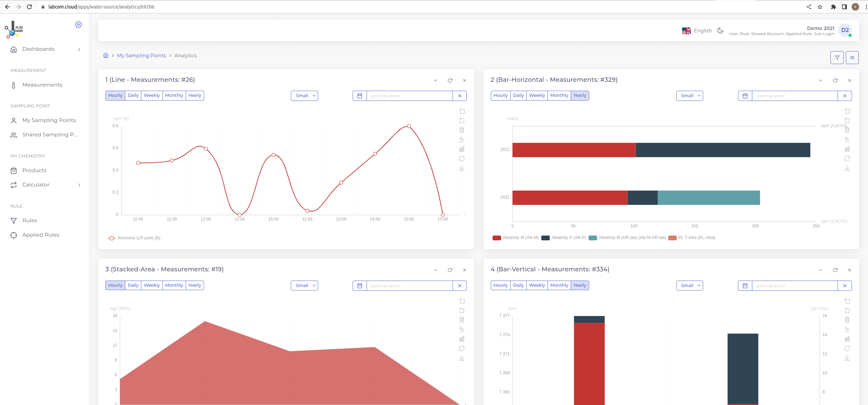The width and height of the screenshot is (868, 405).
Task: Open calendar picker in chart 2
Action: (745, 96)
